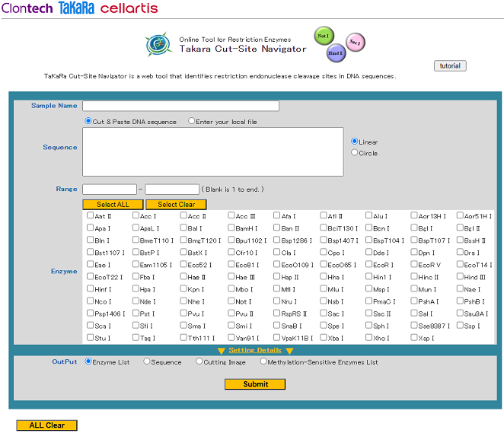Check the Hind III enzyme

coord(460,276)
